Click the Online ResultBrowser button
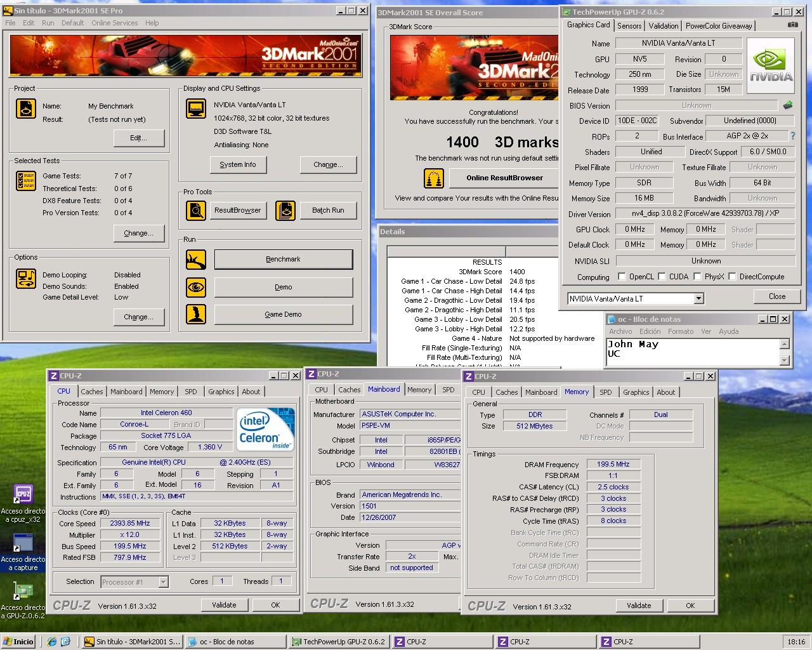 pos(504,178)
